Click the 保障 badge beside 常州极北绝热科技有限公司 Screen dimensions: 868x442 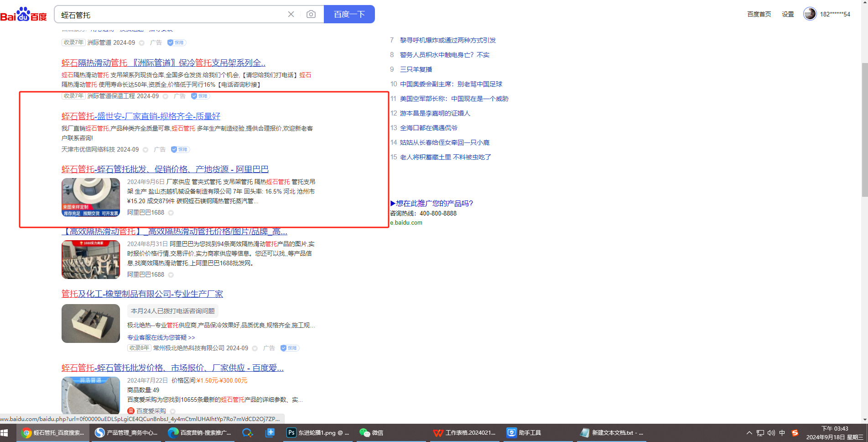click(289, 348)
